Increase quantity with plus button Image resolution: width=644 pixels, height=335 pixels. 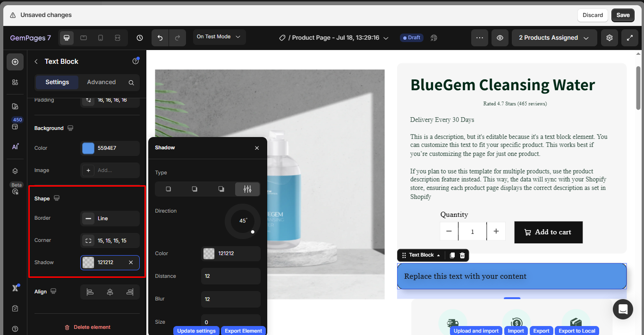(496, 232)
